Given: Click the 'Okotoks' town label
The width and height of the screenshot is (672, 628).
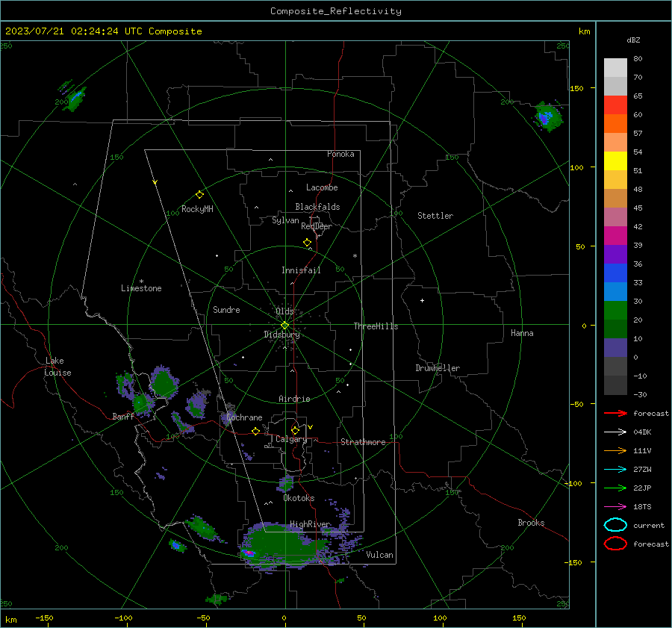Looking at the screenshot, I should [299, 498].
